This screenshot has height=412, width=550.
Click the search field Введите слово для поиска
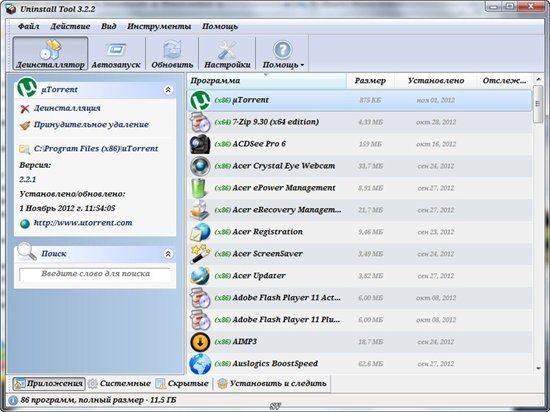click(x=95, y=274)
